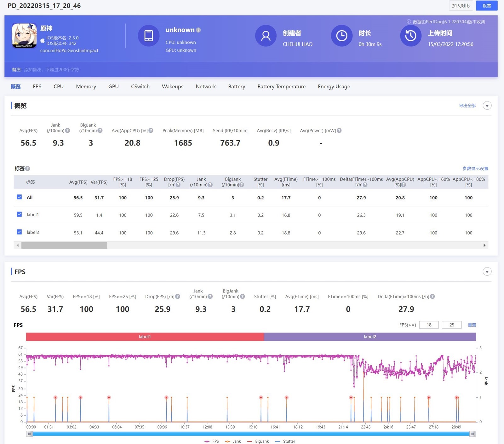Click help icon next to Drop(FPS) in FPS section
This screenshot has width=504, height=444.
coord(178,297)
